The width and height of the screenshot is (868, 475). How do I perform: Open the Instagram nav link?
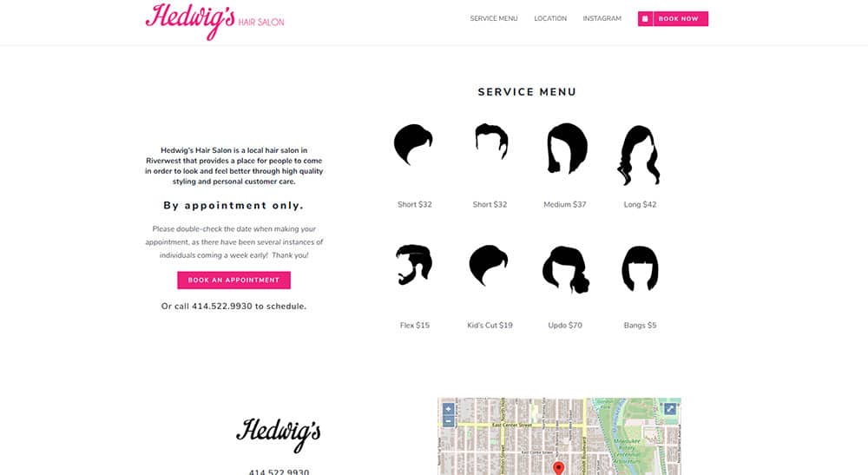coord(602,18)
